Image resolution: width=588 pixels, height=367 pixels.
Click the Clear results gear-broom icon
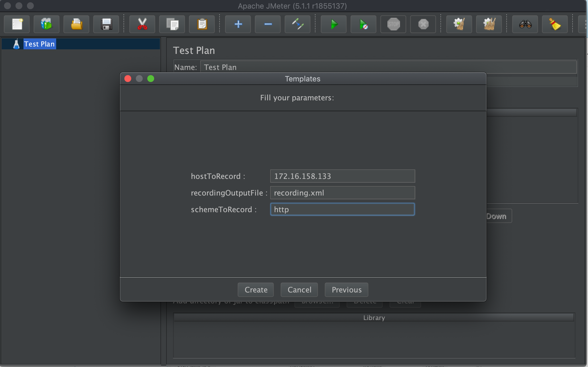459,24
